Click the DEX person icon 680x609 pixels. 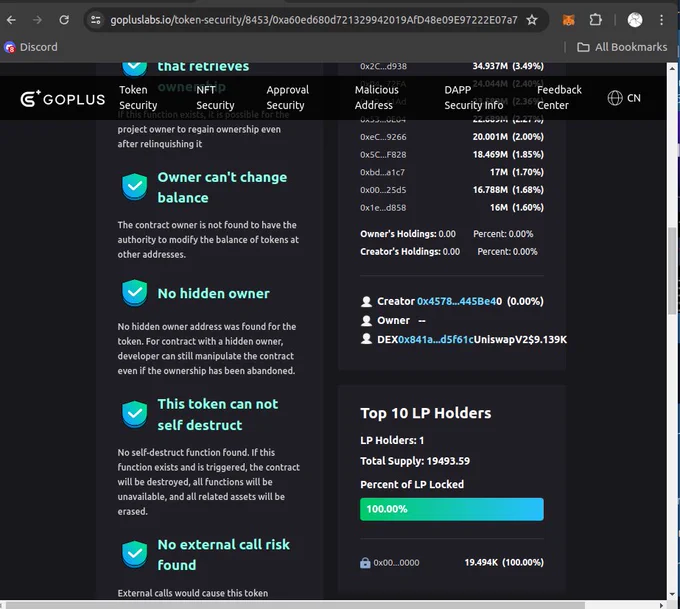366,339
